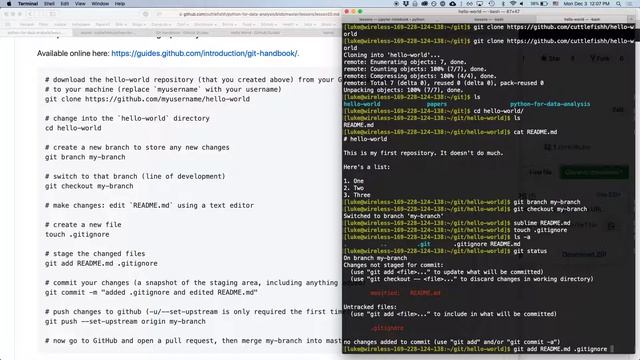The image size is (640, 360).
Task: Click the red 'modified: README.md' terminal line
Action: (405, 293)
